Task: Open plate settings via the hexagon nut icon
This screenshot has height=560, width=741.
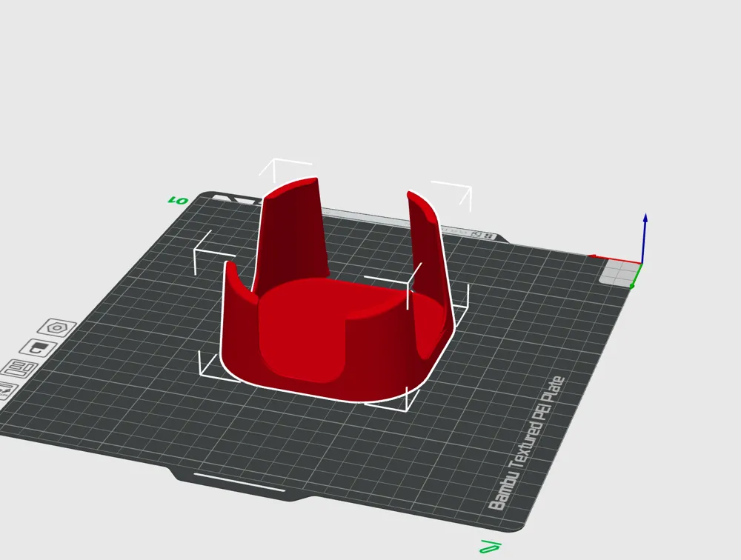Action: click(57, 327)
